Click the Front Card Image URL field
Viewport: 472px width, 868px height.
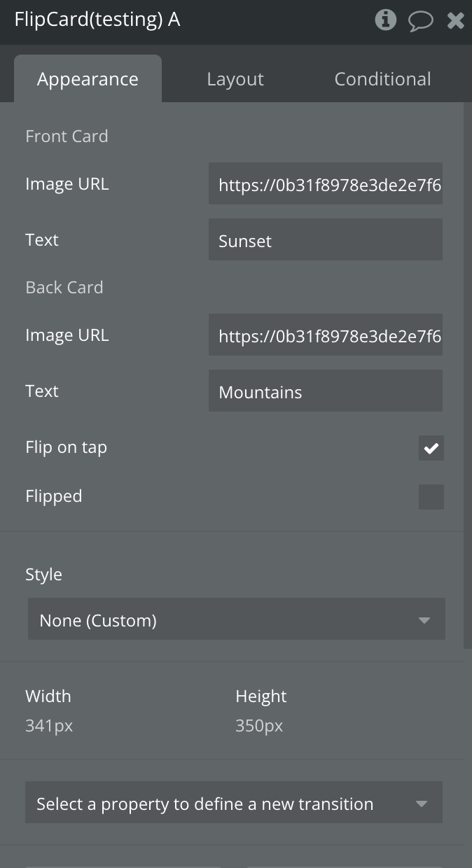325,184
